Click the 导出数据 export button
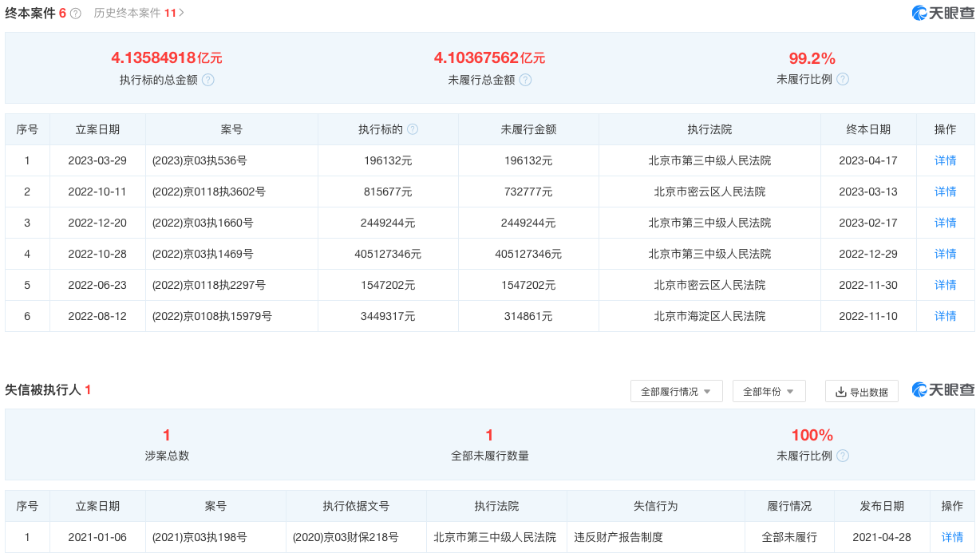Screen dimensions: 980x557 [x=861, y=392]
